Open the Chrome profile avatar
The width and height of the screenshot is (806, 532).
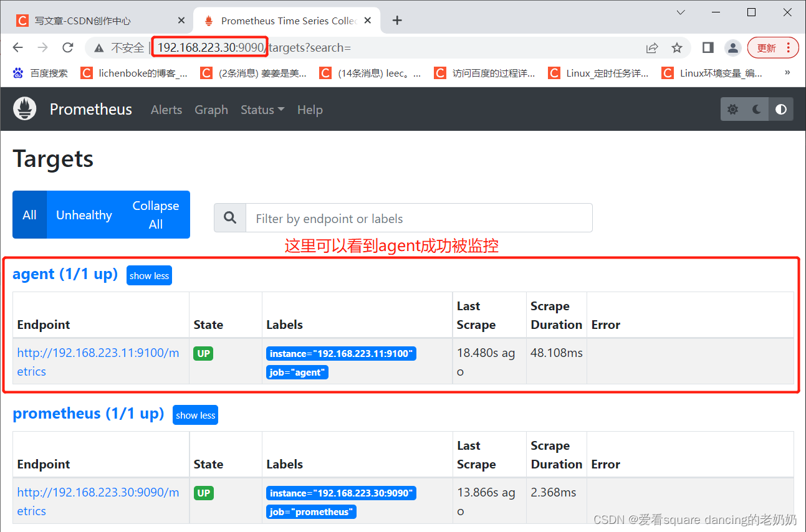[x=733, y=48]
